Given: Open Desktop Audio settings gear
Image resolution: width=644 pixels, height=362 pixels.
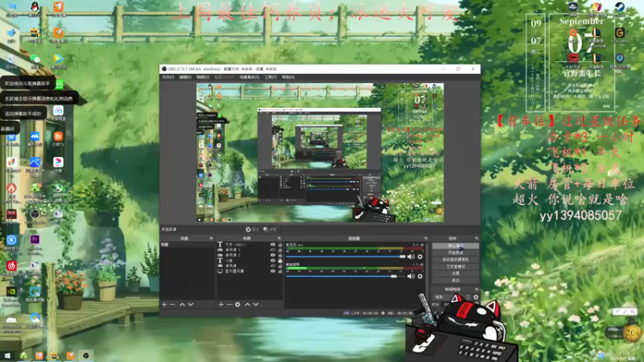Looking at the screenshot, I should click(419, 276).
